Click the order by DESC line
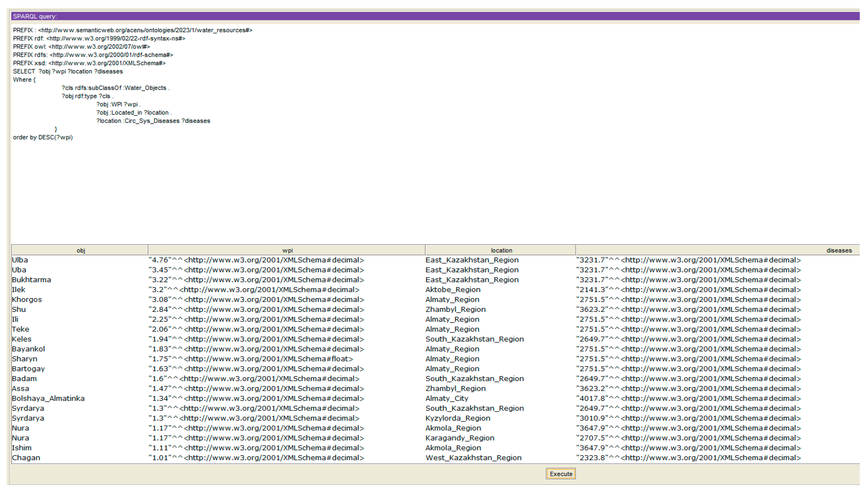This screenshot has width=868, height=497. pyautogui.click(x=43, y=138)
